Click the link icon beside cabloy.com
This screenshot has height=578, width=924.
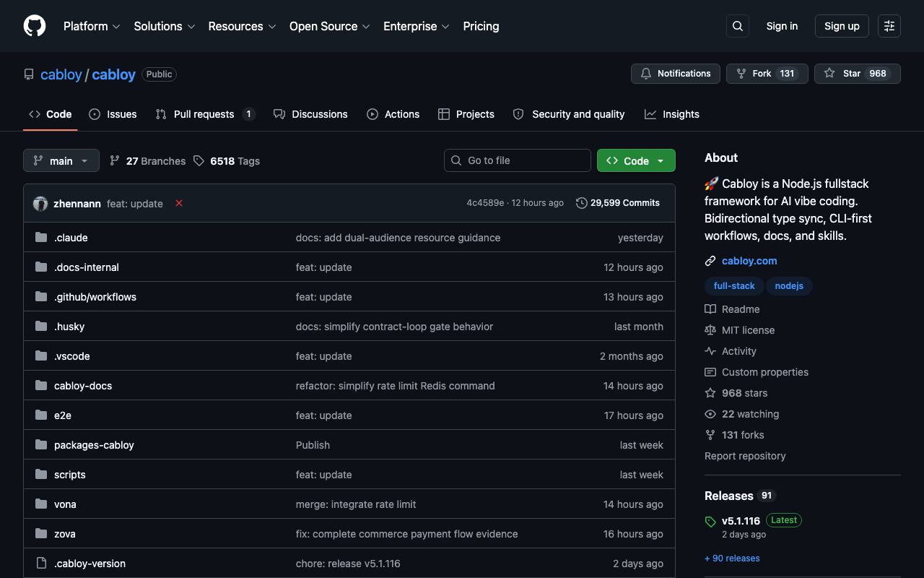click(710, 261)
